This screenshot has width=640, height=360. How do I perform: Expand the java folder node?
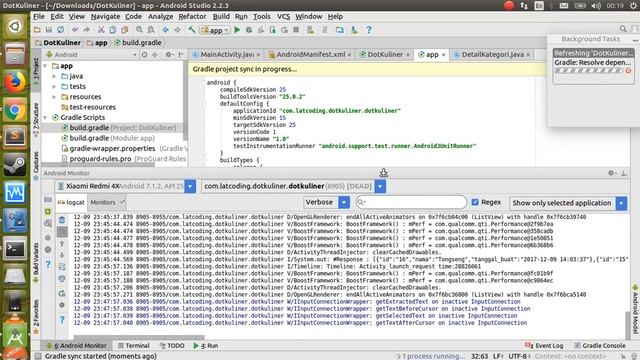54,76
